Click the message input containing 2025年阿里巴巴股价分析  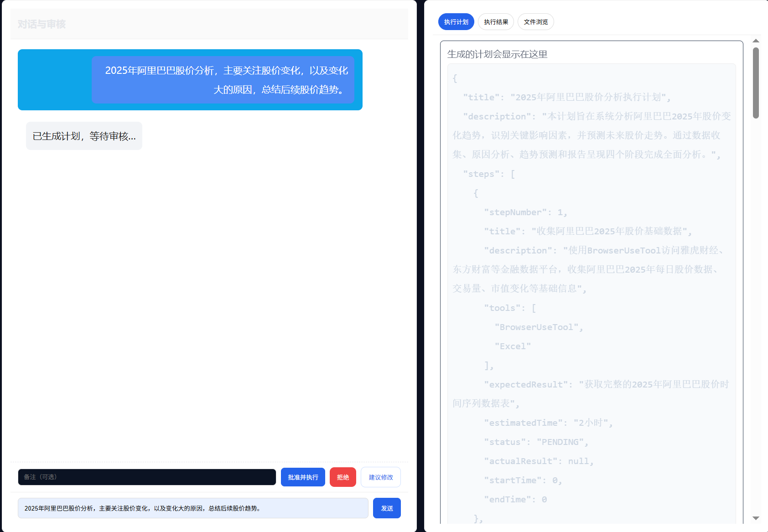coord(193,508)
